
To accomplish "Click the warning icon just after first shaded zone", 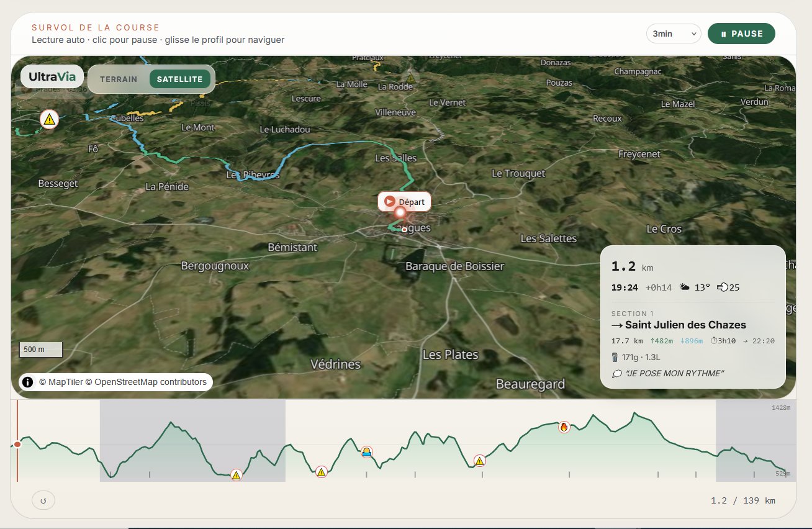I will (x=321, y=472).
